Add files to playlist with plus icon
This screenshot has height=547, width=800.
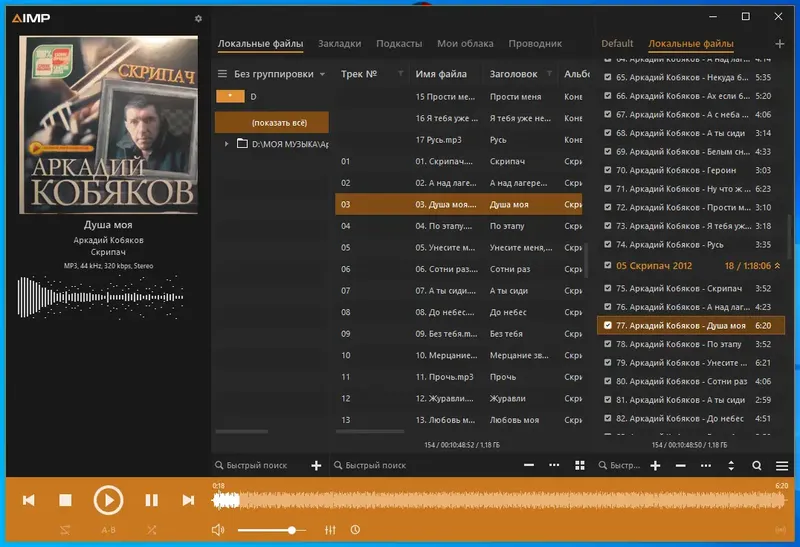click(x=656, y=465)
